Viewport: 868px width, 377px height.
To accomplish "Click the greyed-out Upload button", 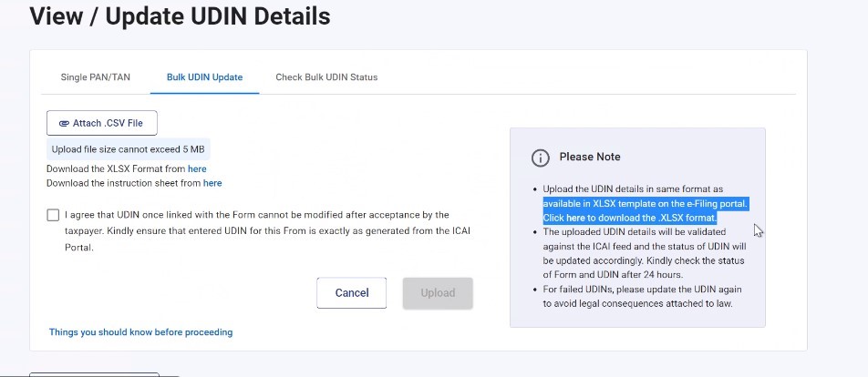I will 438,293.
